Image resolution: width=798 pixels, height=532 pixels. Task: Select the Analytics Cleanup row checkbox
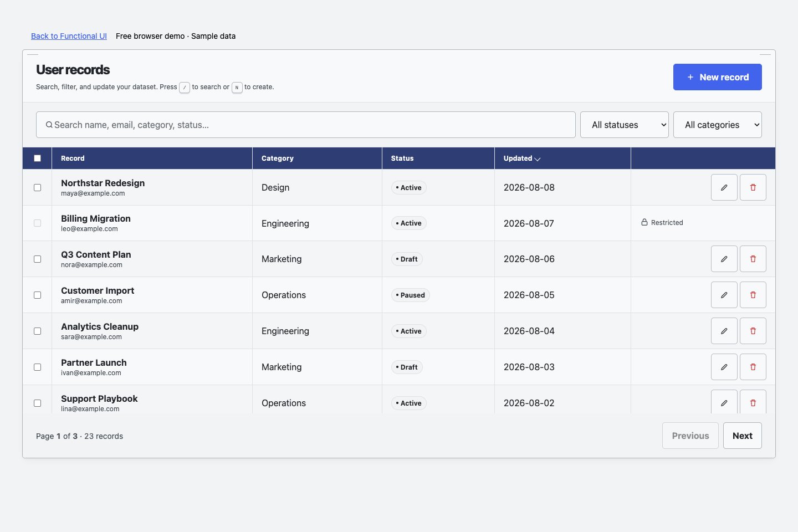(x=37, y=331)
